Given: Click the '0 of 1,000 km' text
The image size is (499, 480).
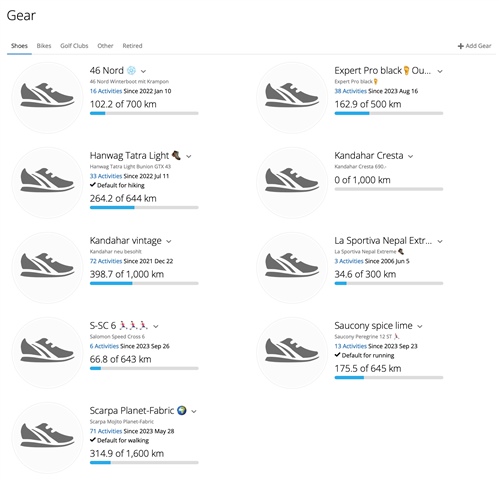Looking at the screenshot, I should (362, 180).
